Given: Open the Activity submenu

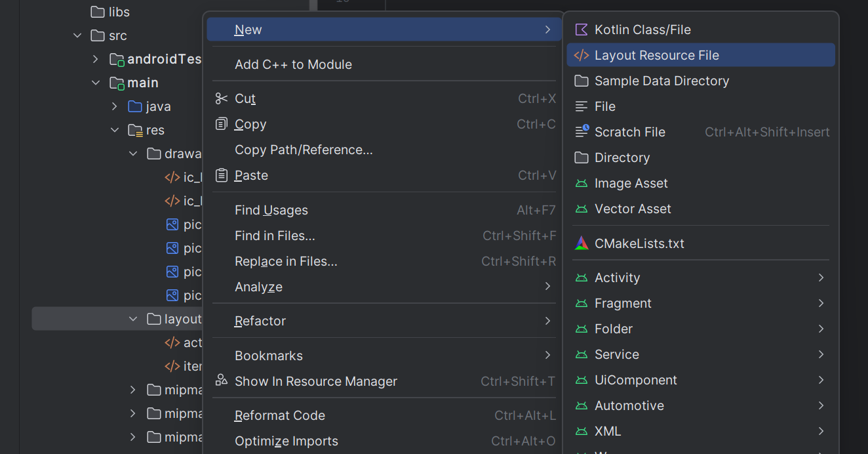Looking at the screenshot, I should point(821,278).
